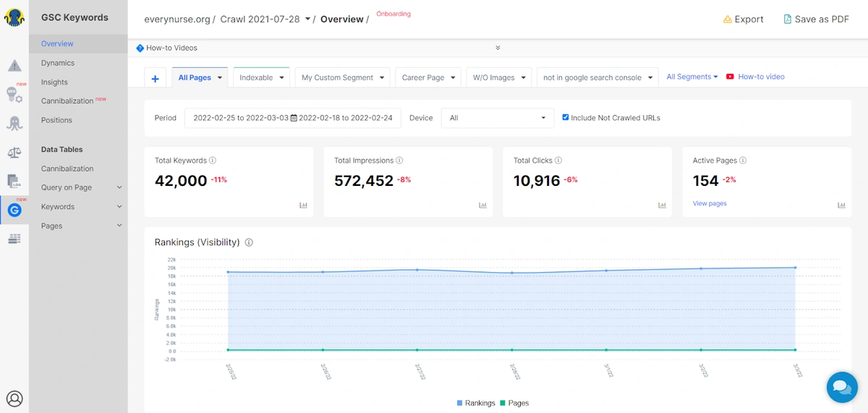Click the user profile icon at bottom left
Viewport: 868px width, 413px height.
click(x=14, y=398)
